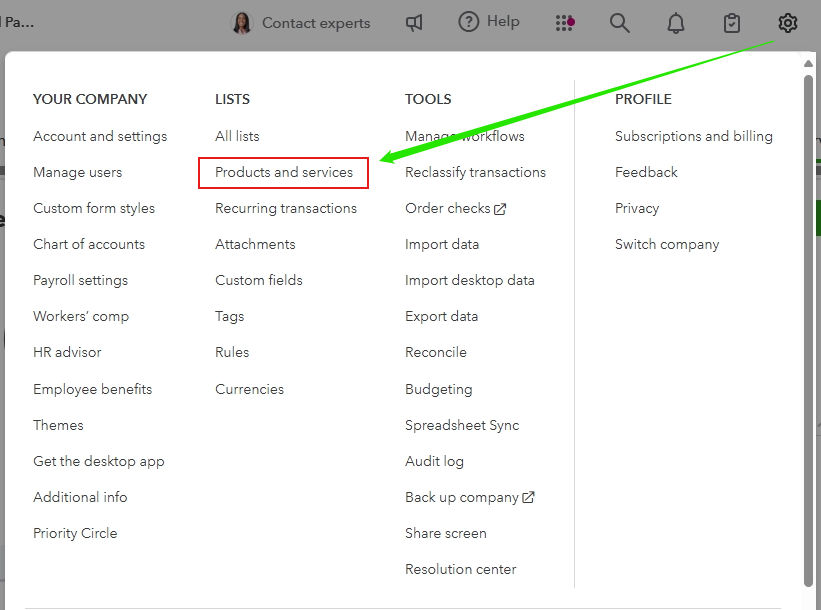Open Account and settings
821x610 pixels.
(100, 136)
